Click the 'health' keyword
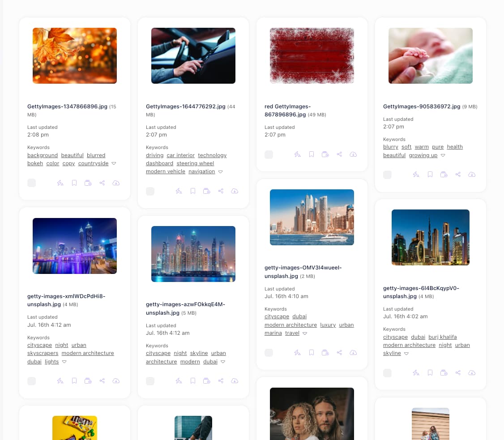The height and width of the screenshot is (440, 504). tap(454, 146)
